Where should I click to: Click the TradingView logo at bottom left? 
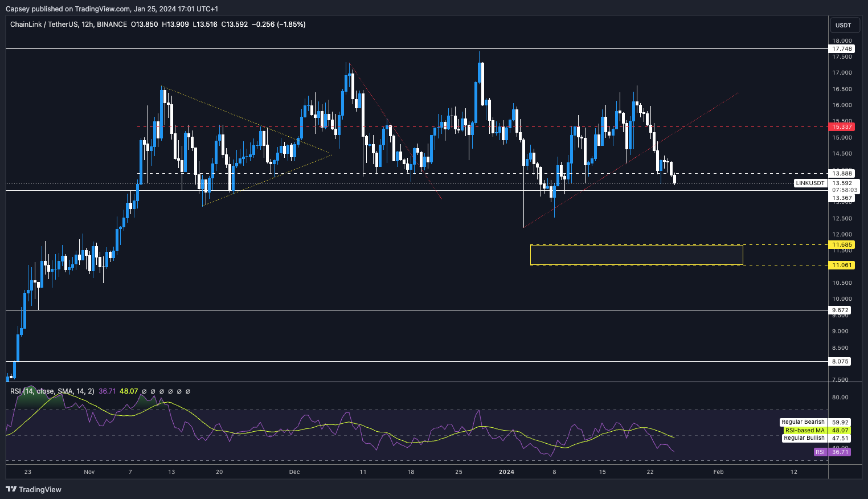(34, 489)
